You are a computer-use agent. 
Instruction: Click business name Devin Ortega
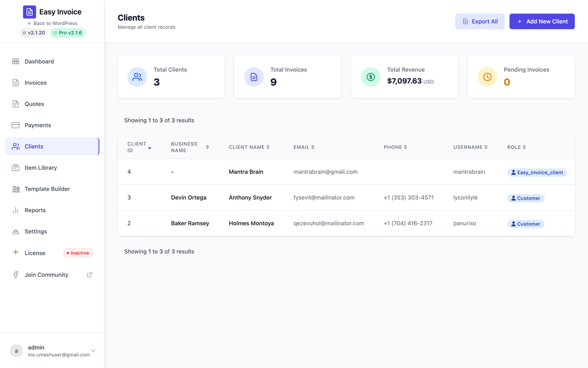click(x=189, y=198)
